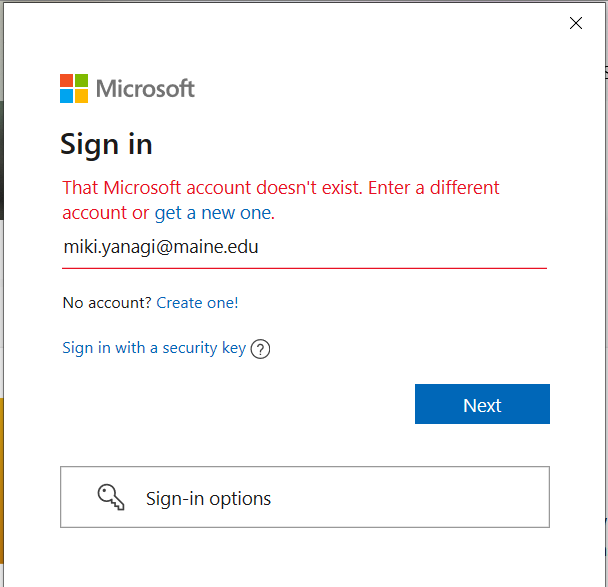The image size is (608, 587).
Task: Open Sign-in options
Action: [x=305, y=497]
